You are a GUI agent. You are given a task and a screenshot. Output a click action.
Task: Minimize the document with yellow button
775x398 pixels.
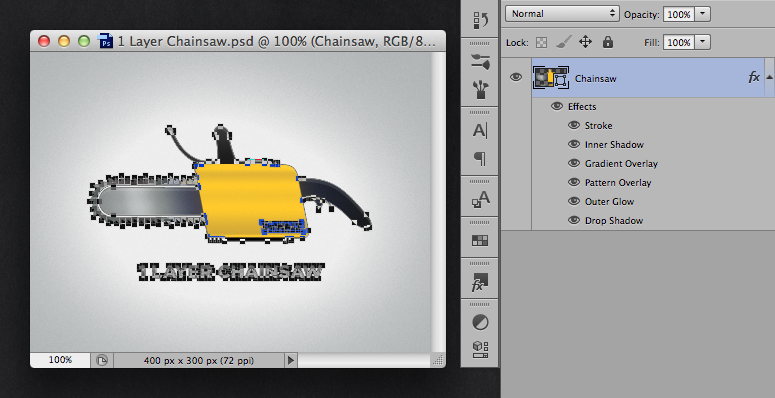(x=64, y=41)
